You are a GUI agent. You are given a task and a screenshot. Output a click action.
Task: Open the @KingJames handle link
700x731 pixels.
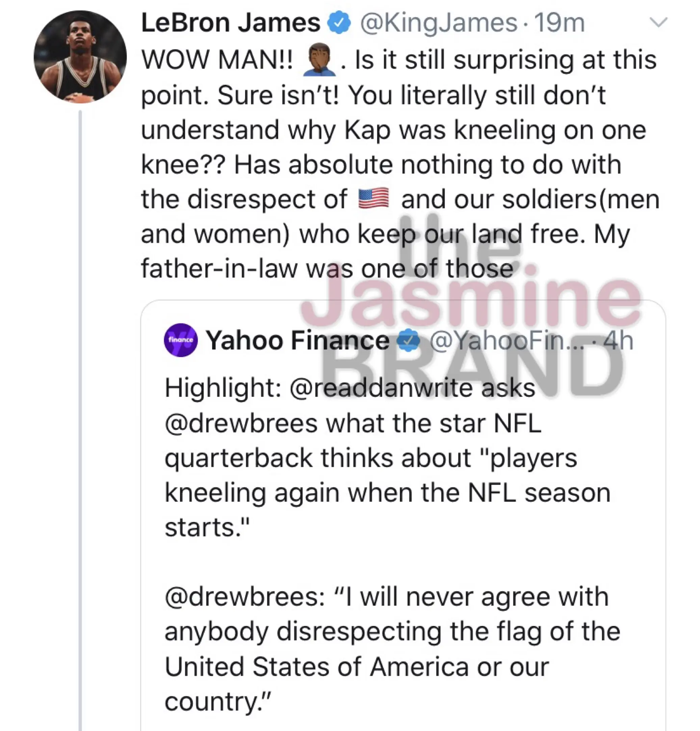pos(439,23)
